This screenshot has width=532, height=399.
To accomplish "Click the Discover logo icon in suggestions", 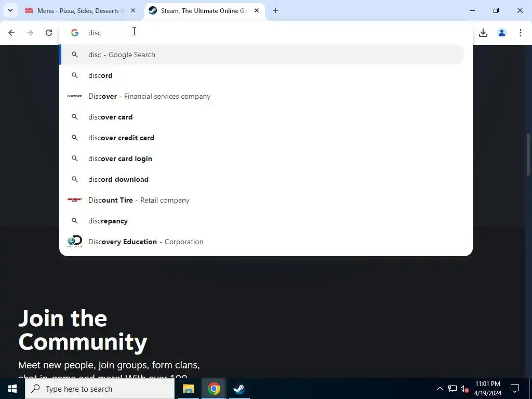I will 75,96.
